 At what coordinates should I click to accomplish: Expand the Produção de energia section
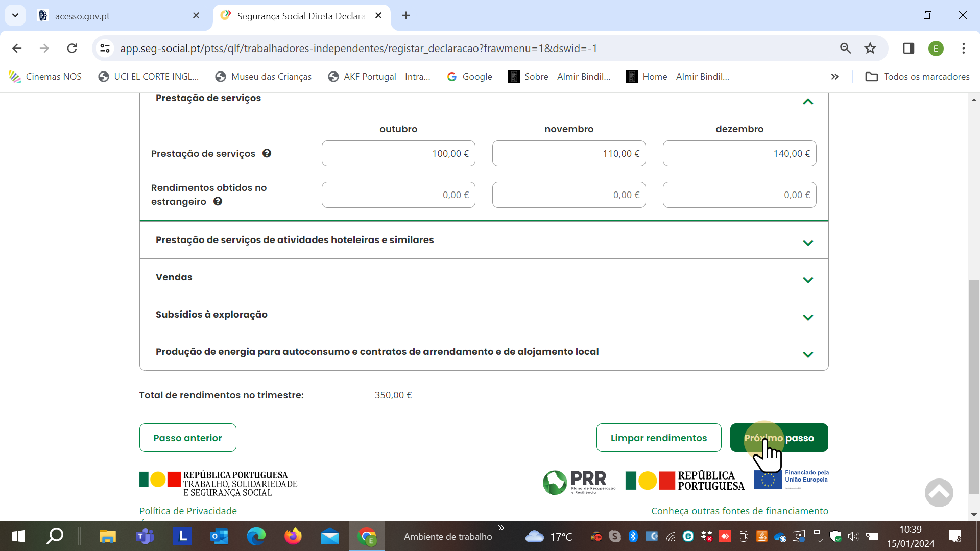click(x=808, y=354)
